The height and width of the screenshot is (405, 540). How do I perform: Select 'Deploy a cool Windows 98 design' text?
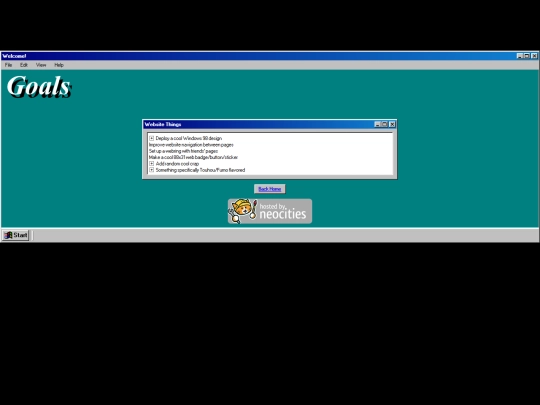pos(189,138)
